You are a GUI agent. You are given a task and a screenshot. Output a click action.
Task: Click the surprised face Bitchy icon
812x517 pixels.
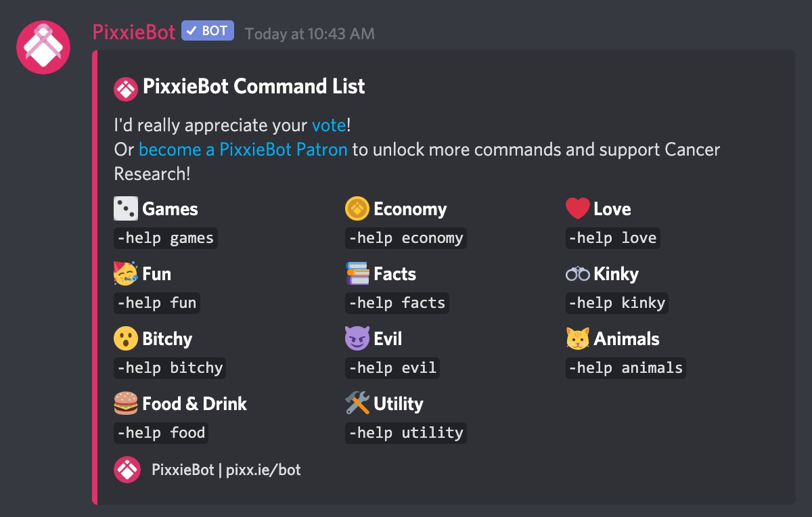pos(126,338)
